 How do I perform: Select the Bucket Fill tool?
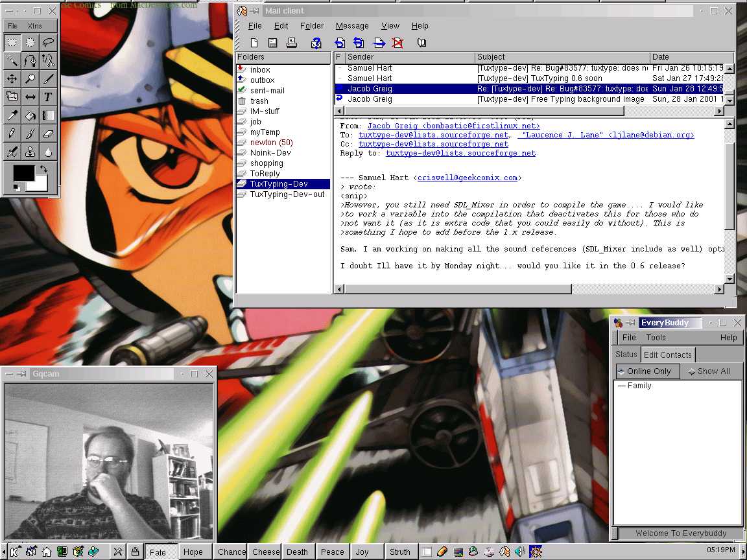(30, 115)
